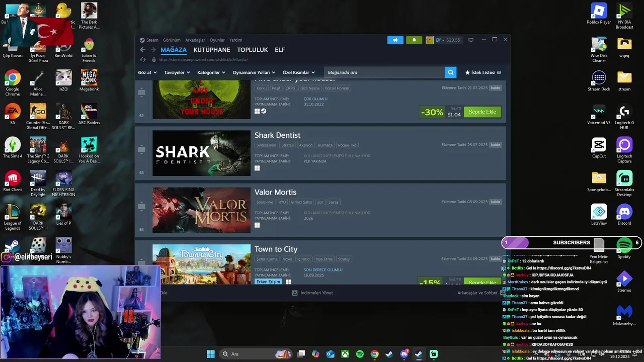Open the Stremio desktop shortcut
This screenshot has height=362, width=644.
pos(624,282)
